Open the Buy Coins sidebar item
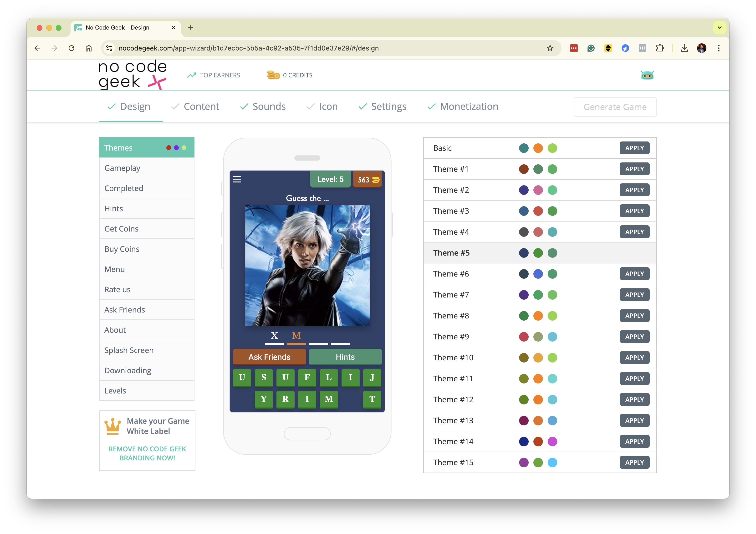Screen dimensions: 756x534 tap(147, 249)
